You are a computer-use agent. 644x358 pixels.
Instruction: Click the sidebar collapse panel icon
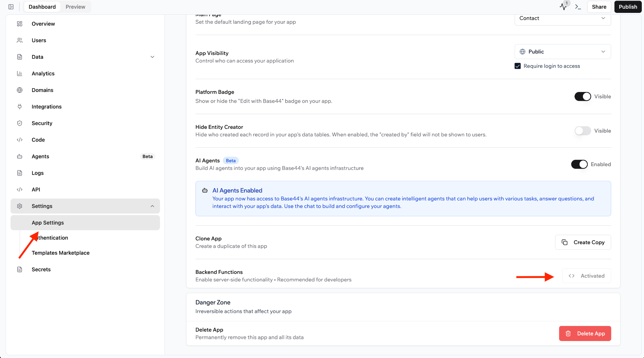click(x=11, y=7)
